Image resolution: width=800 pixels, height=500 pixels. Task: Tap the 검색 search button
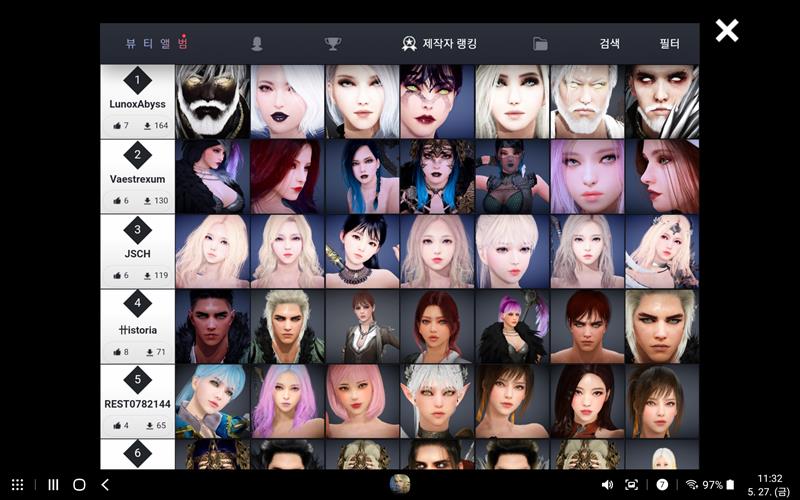[609, 43]
